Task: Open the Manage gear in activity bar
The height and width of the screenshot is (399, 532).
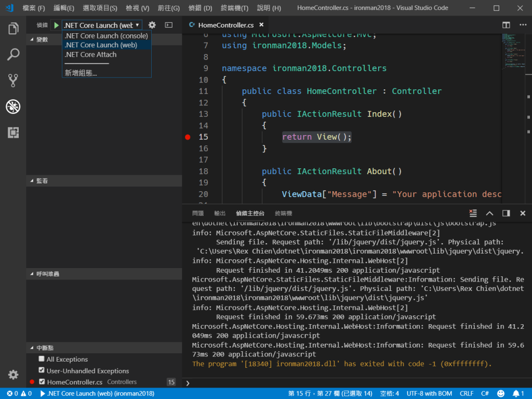Action: (13, 375)
